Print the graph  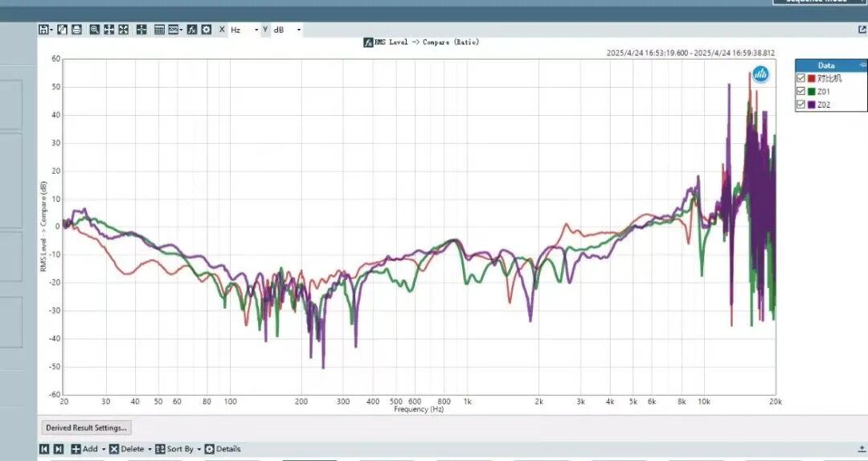(x=76, y=30)
